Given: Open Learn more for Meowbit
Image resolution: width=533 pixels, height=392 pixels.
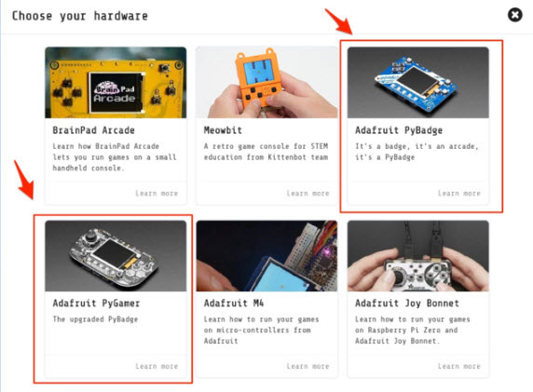Looking at the screenshot, I should (x=308, y=194).
